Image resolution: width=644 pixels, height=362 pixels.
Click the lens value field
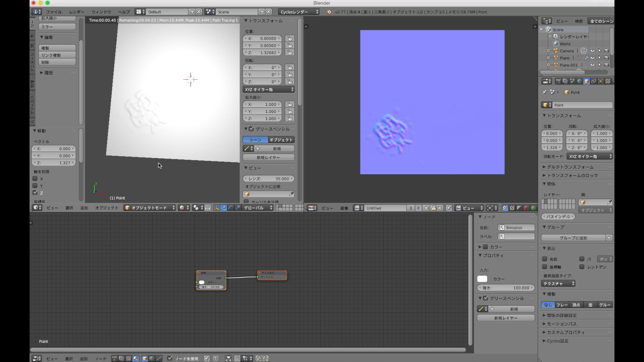pos(268,179)
